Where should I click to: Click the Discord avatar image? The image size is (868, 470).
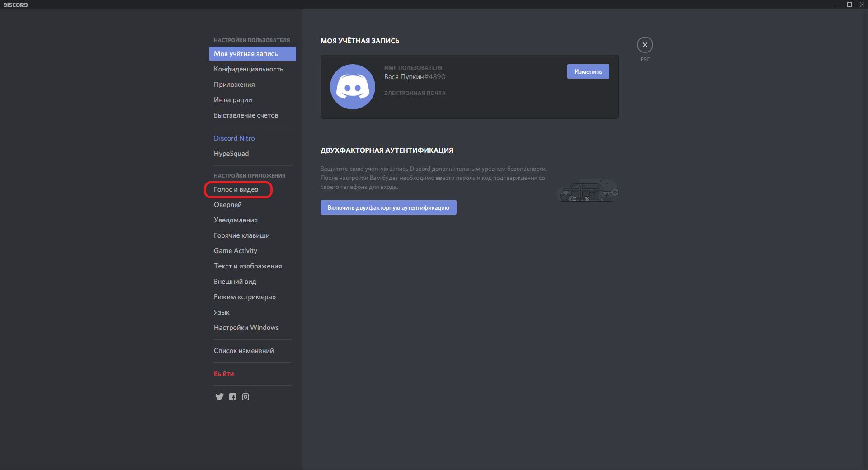tap(353, 87)
